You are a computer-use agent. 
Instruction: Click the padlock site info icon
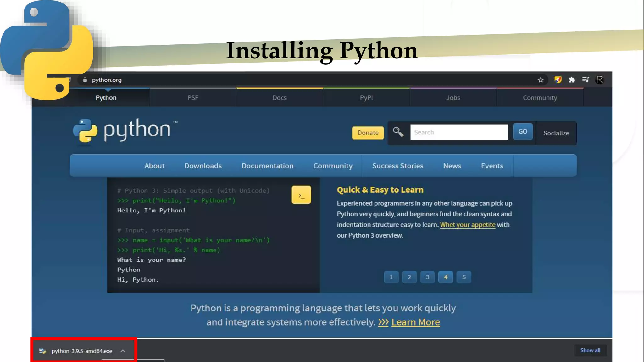point(85,80)
